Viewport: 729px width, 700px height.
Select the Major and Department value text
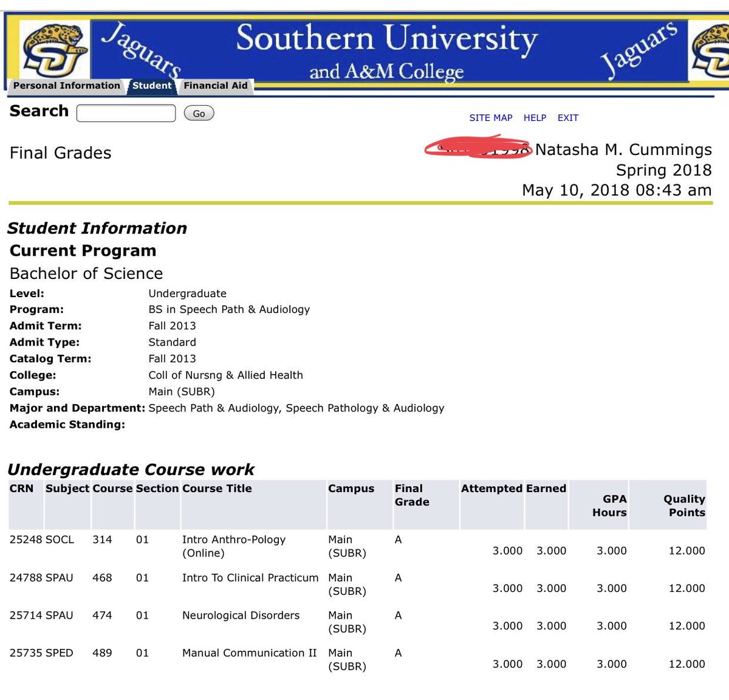[296, 408]
